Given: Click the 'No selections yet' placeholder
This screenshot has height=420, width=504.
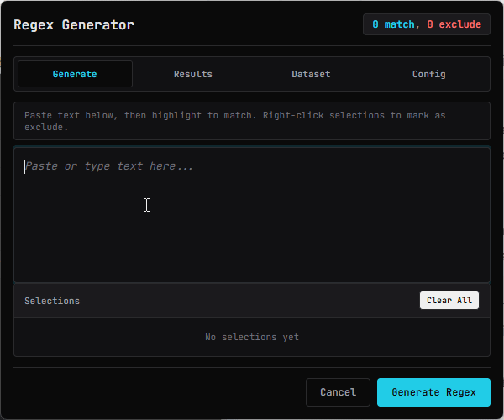Looking at the screenshot, I should [x=252, y=338].
